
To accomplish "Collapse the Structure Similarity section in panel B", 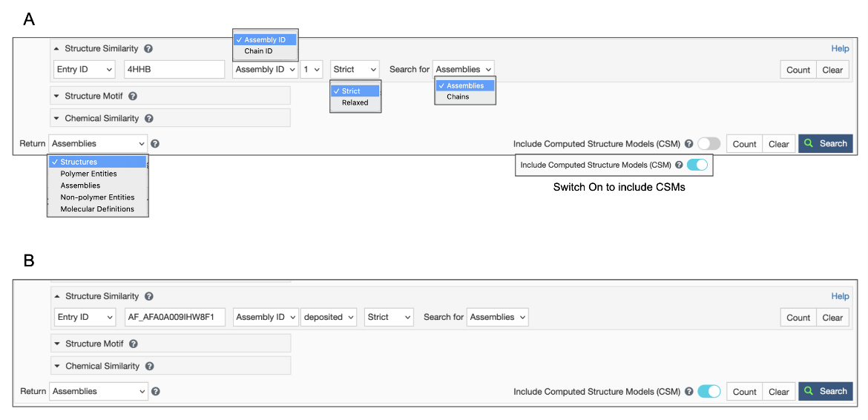I will pyautogui.click(x=58, y=297).
